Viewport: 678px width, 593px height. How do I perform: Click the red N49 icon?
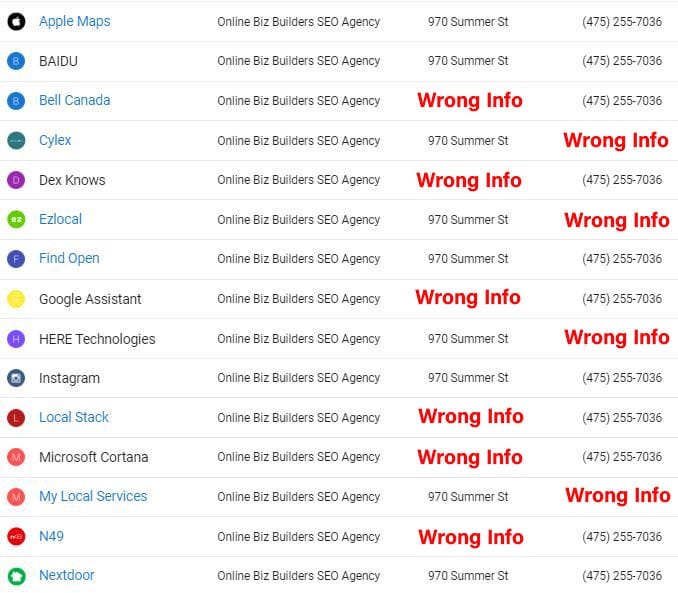point(16,536)
